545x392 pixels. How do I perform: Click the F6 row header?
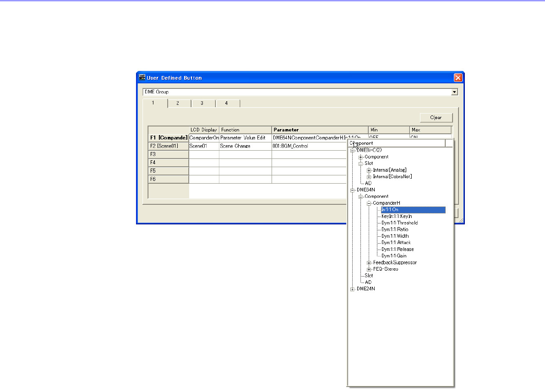(x=169, y=180)
